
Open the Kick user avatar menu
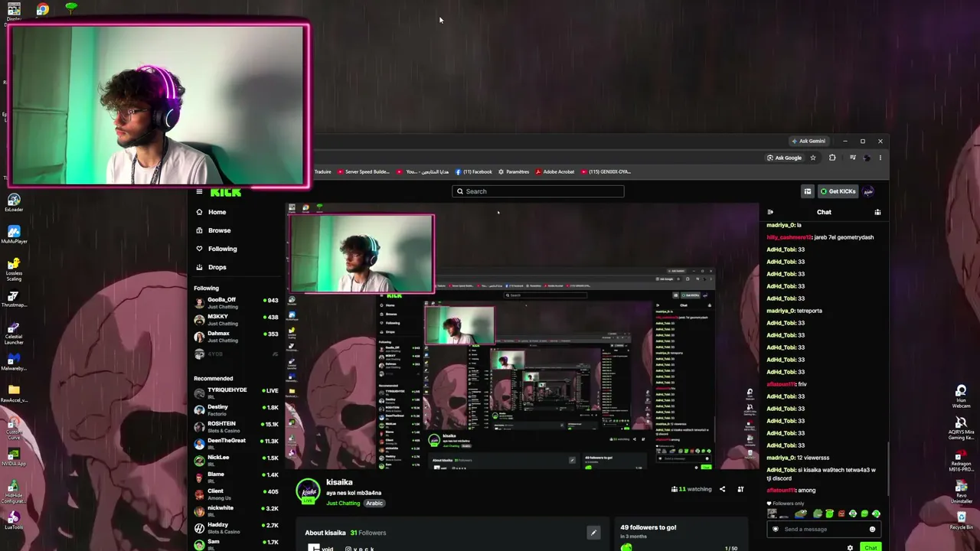click(x=868, y=191)
